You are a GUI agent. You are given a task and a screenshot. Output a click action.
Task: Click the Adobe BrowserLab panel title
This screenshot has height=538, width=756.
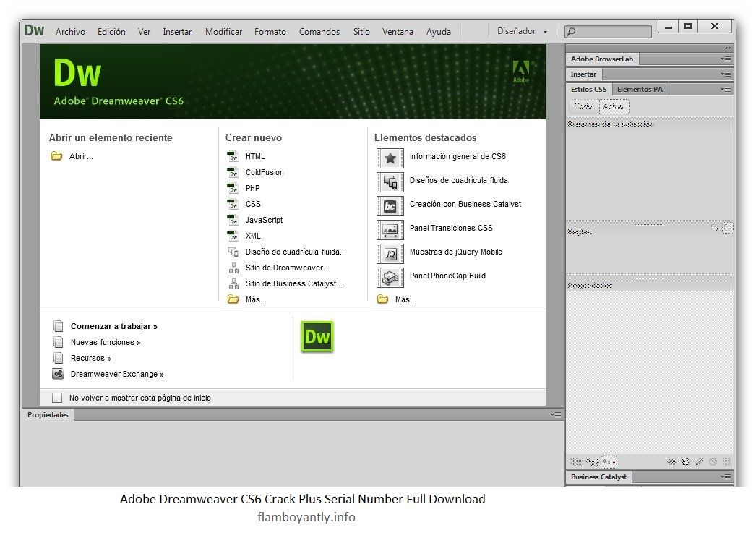click(x=602, y=59)
